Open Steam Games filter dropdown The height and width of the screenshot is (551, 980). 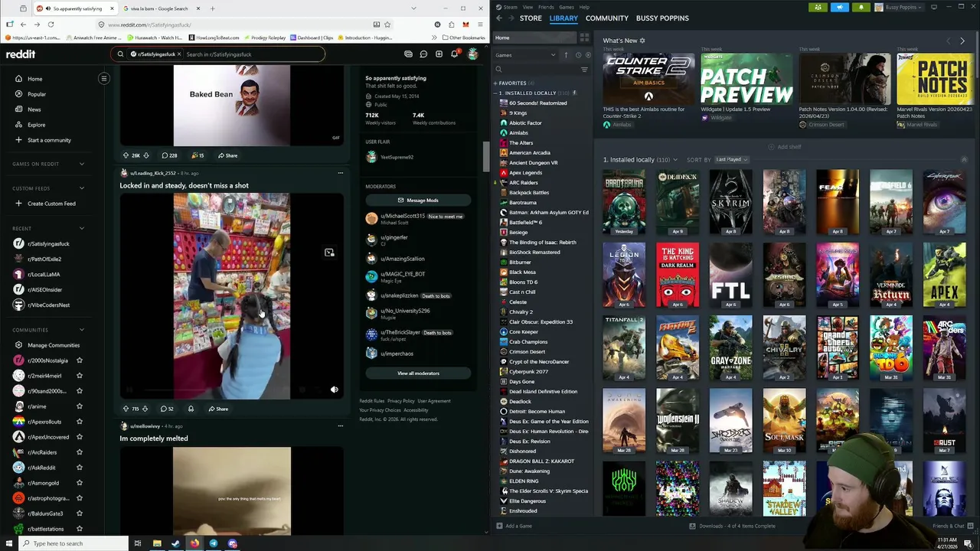(525, 55)
